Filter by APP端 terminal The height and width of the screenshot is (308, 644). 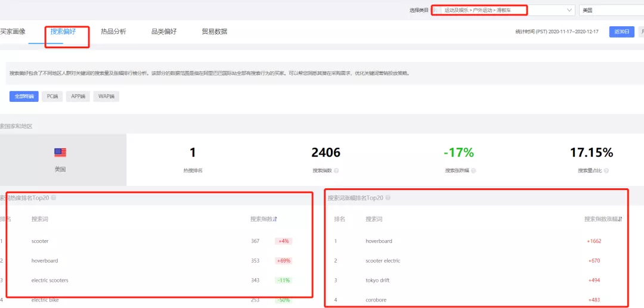pyautogui.click(x=78, y=97)
